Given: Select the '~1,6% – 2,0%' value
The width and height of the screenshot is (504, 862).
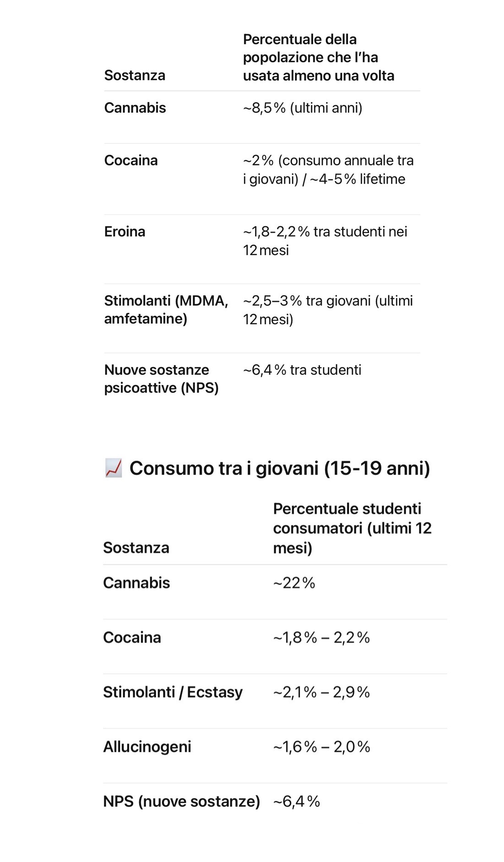Looking at the screenshot, I should (321, 747).
